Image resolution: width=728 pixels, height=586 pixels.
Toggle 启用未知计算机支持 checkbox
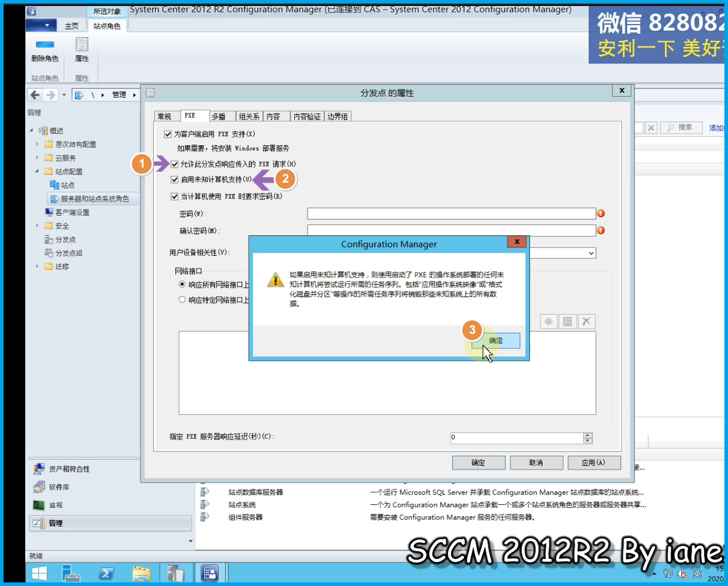click(175, 179)
